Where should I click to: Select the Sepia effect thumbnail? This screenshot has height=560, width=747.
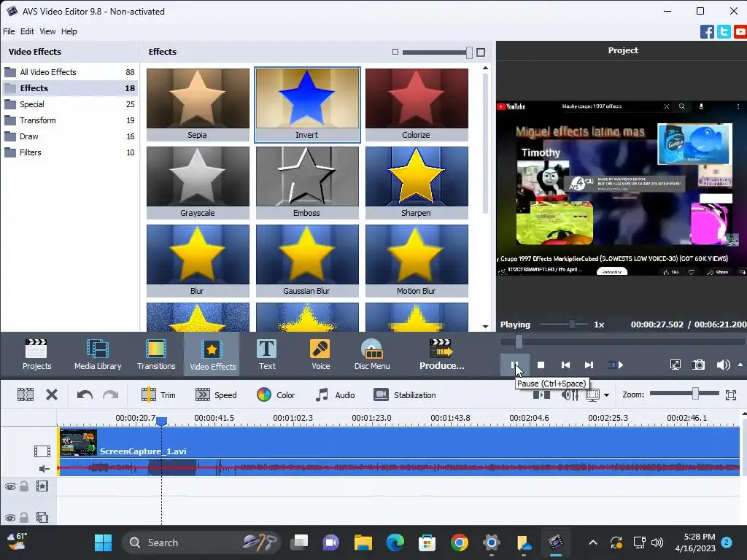pyautogui.click(x=198, y=104)
